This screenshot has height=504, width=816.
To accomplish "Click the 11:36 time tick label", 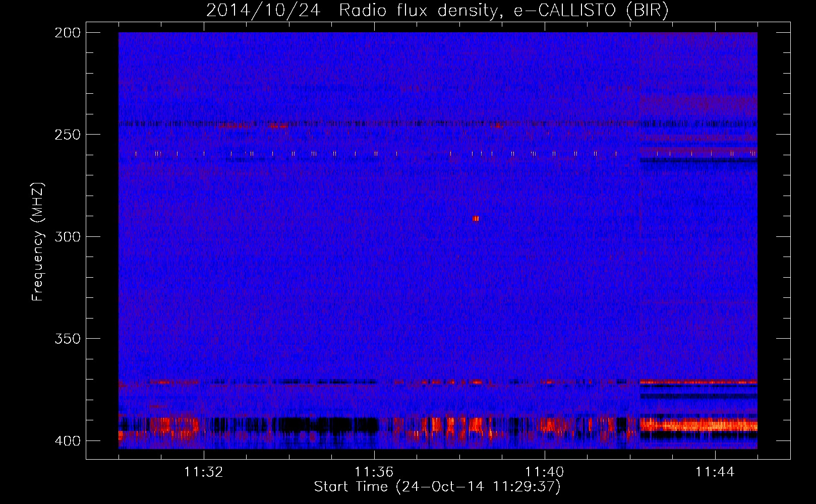I will pyautogui.click(x=374, y=472).
